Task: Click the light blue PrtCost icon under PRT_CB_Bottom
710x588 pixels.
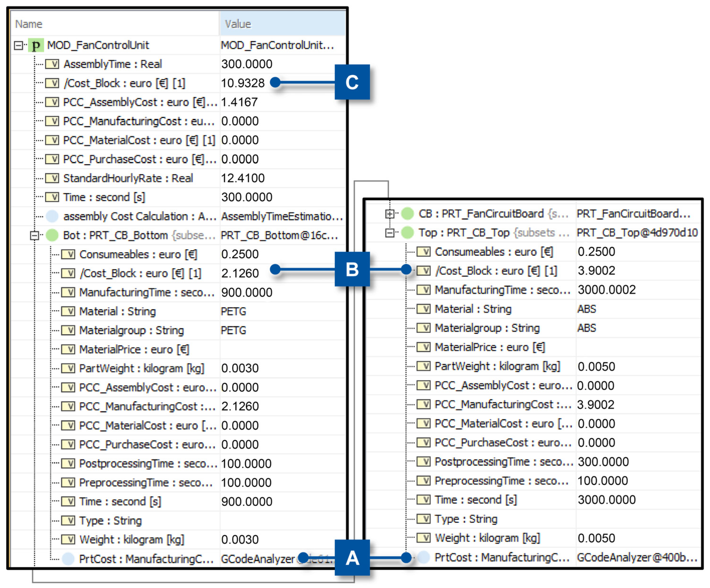Action: click(x=68, y=559)
